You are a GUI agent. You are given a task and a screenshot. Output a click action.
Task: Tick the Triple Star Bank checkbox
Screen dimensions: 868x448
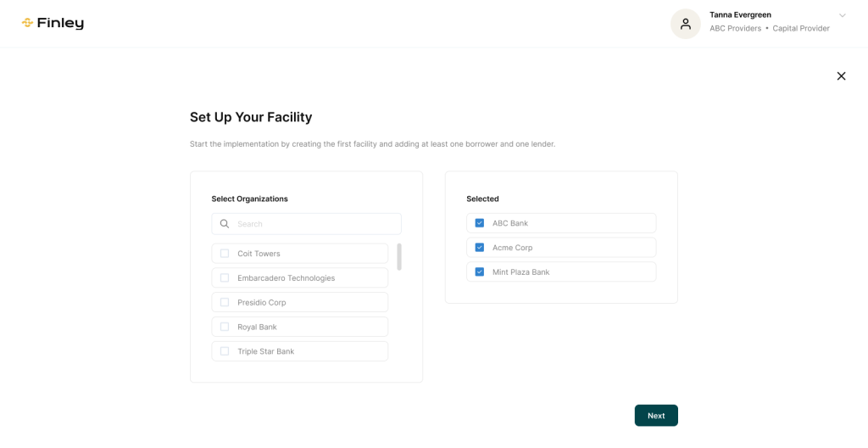click(225, 351)
